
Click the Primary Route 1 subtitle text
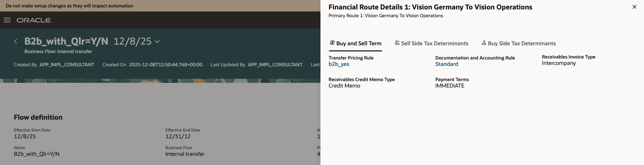click(386, 16)
